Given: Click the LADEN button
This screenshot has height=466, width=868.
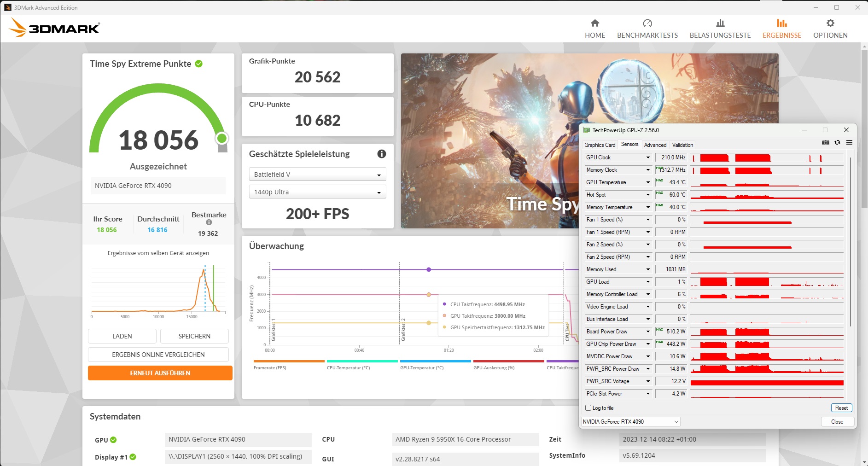Looking at the screenshot, I should (x=122, y=336).
